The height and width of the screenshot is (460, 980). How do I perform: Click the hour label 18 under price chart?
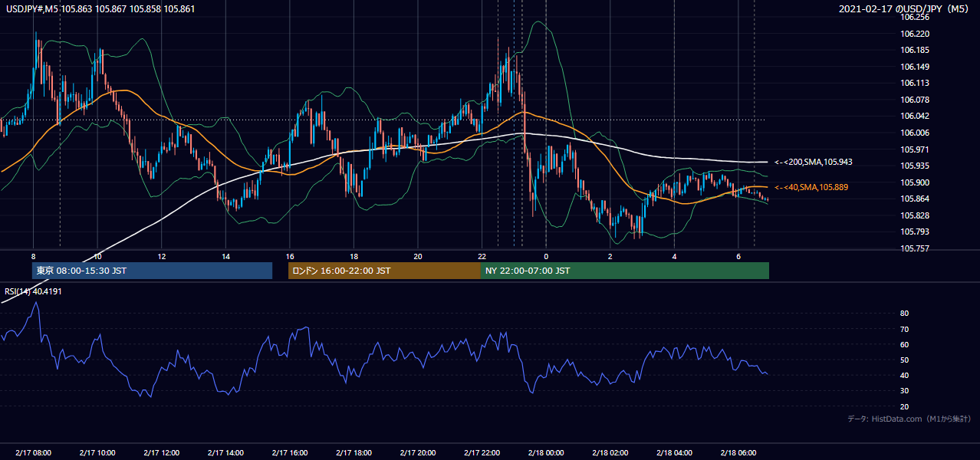(x=354, y=256)
